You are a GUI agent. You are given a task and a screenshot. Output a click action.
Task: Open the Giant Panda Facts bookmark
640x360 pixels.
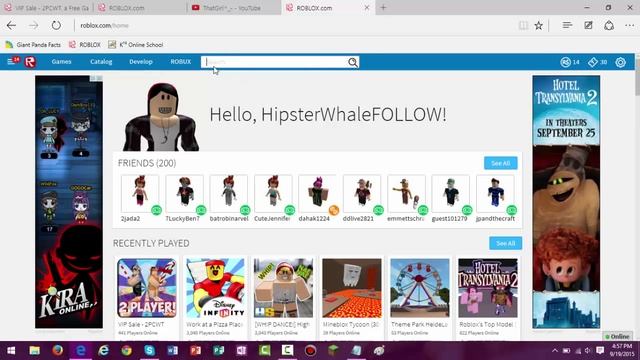pyautogui.click(x=33, y=44)
